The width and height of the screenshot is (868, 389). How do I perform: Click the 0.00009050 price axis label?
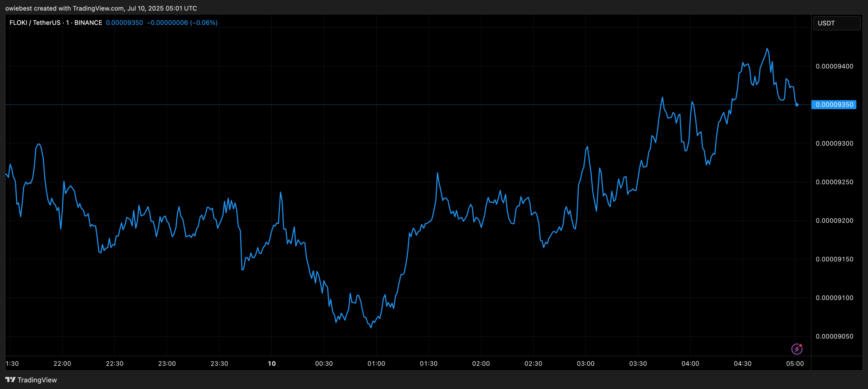point(834,336)
